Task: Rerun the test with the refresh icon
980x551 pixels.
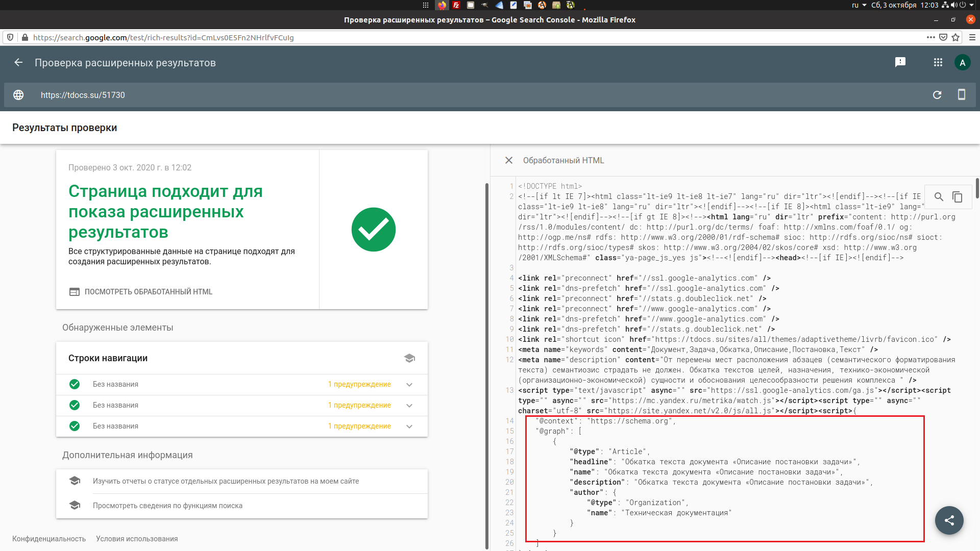Action: point(937,95)
